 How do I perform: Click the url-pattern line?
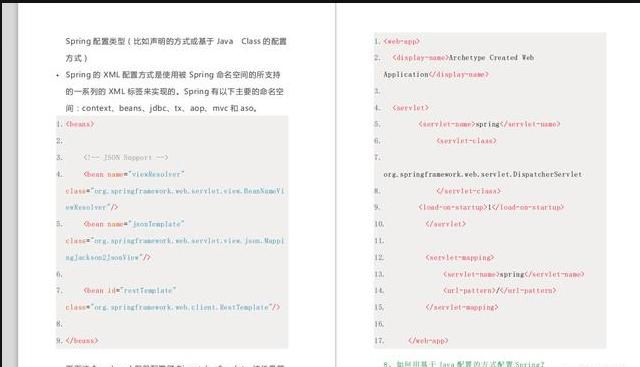500,291
